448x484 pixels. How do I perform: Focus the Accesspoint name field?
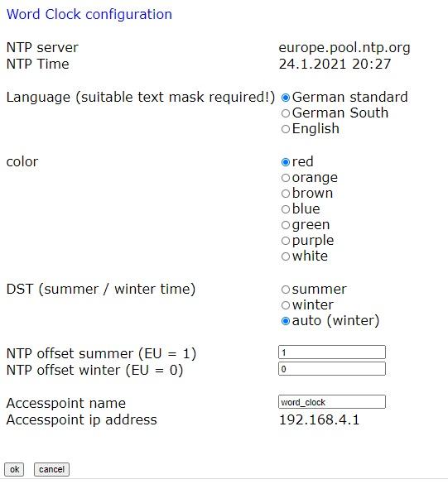pos(332,402)
